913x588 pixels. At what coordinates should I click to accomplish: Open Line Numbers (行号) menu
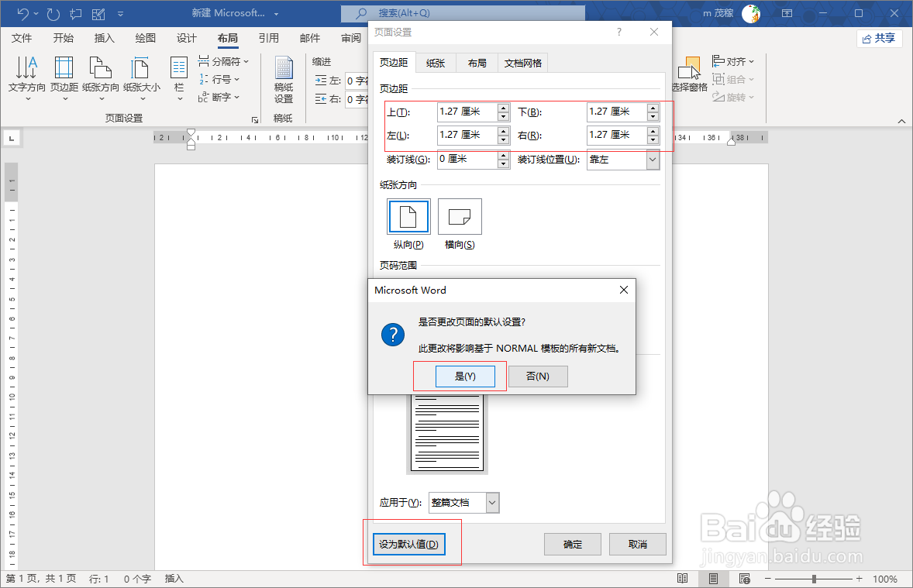click(x=219, y=79)
